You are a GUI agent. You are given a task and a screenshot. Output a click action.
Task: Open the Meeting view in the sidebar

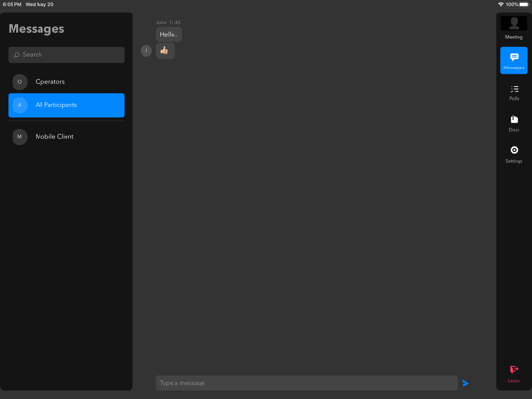pyautogui.click(x=514, y=28)
